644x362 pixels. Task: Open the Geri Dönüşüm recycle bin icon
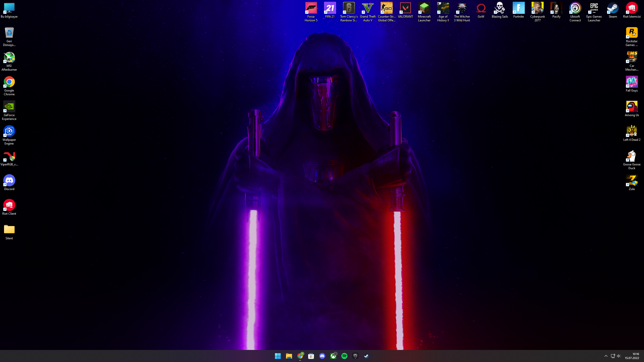pyautogui.click(x=9, y=37)
